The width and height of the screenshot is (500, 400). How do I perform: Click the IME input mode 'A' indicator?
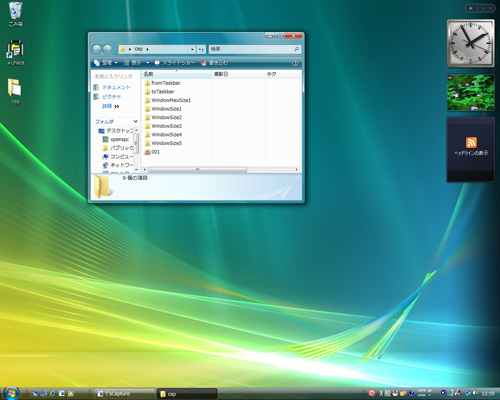[381, 393]
